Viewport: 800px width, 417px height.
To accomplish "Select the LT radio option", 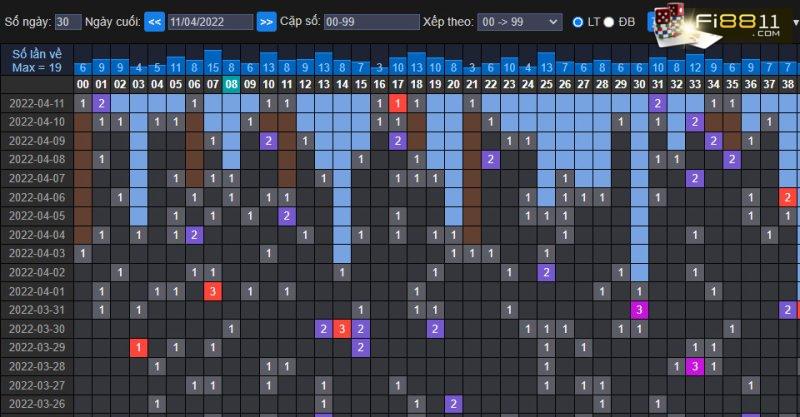I will (578, 22).
